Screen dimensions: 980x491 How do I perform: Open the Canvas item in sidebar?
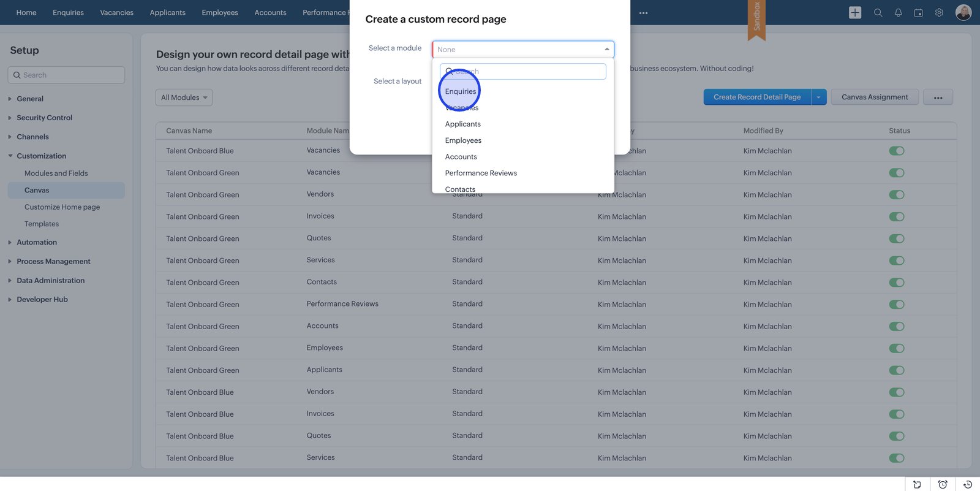[x=66, y=190]
